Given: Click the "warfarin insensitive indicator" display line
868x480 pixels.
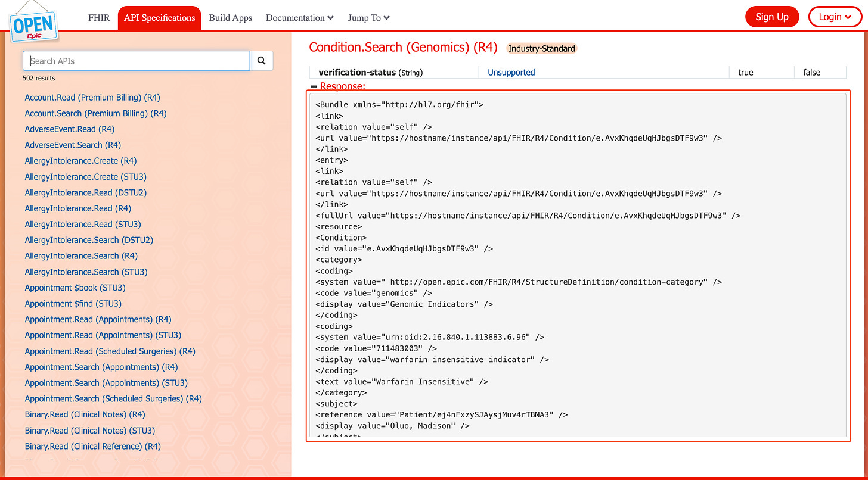Looking at the screenshot, I should pyautogui.click(x=432, y=360).
